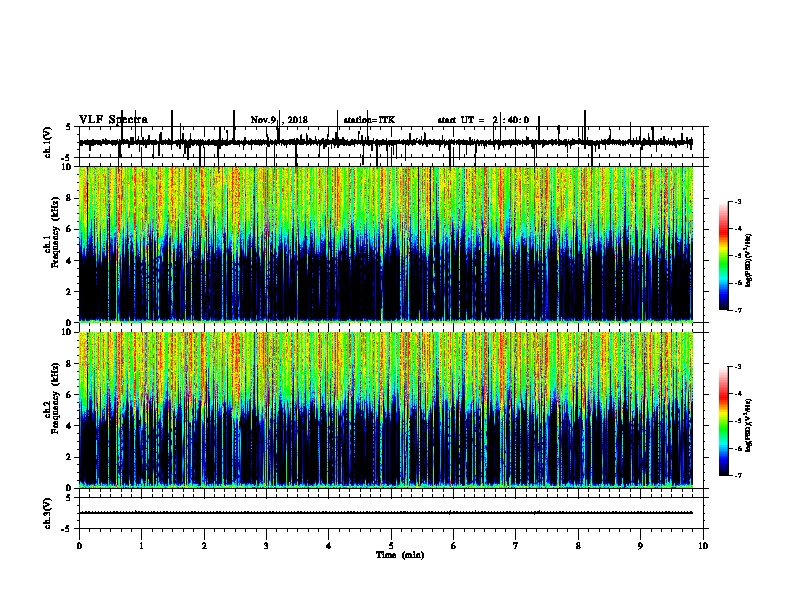The image size is (792, 612).
Task: Click the '6' kHz tick on ch.2 axis
Action: click(70, 395)
